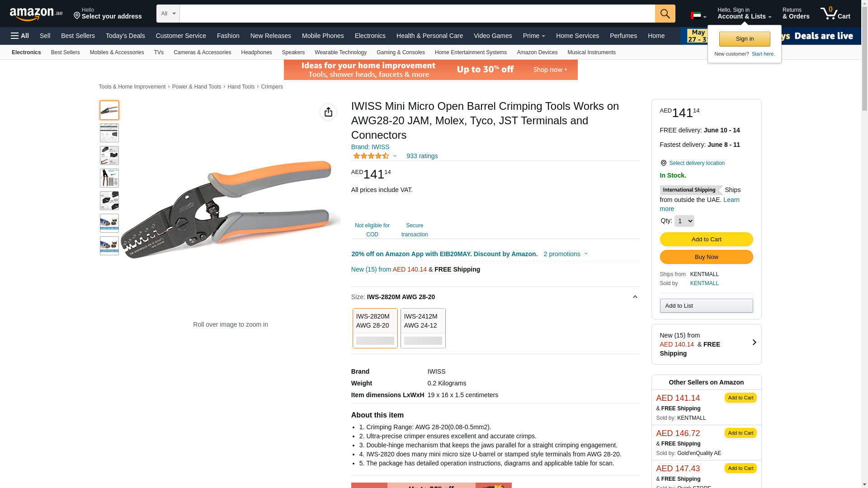Open the UAE flag language selector
This screenshot has height=488, width=868.
(698, 16)
